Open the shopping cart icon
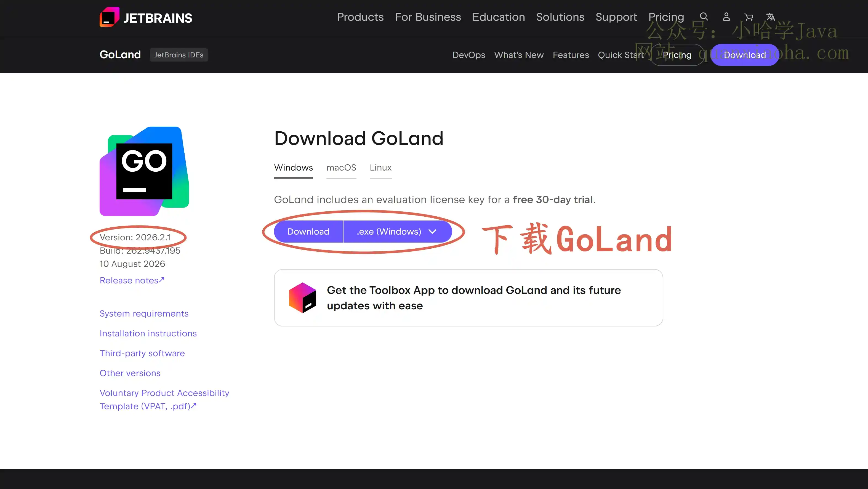This screenshot has height=489, width=868. point(748,17)
